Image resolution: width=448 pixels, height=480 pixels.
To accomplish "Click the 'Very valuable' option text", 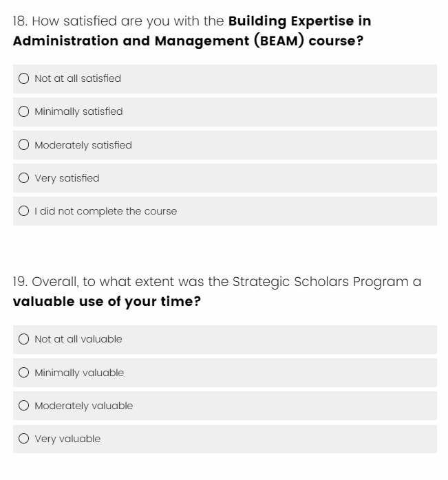I will (x=67, y=439).
